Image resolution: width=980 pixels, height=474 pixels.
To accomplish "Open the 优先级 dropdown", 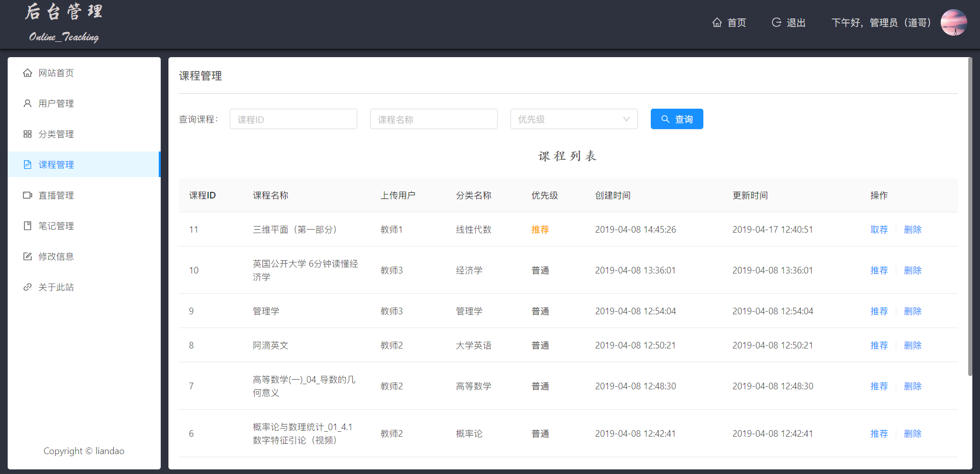I will coord(574,119).
